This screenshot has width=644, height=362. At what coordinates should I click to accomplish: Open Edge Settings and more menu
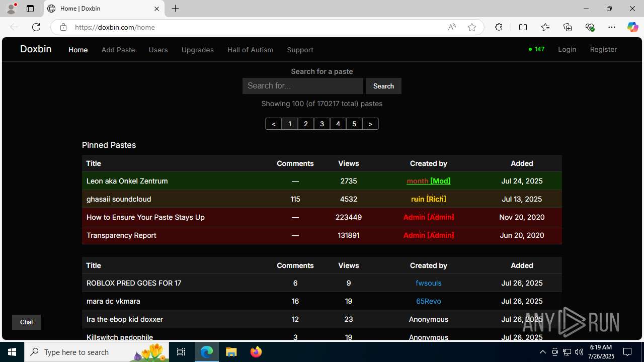[x=612, y=27]
